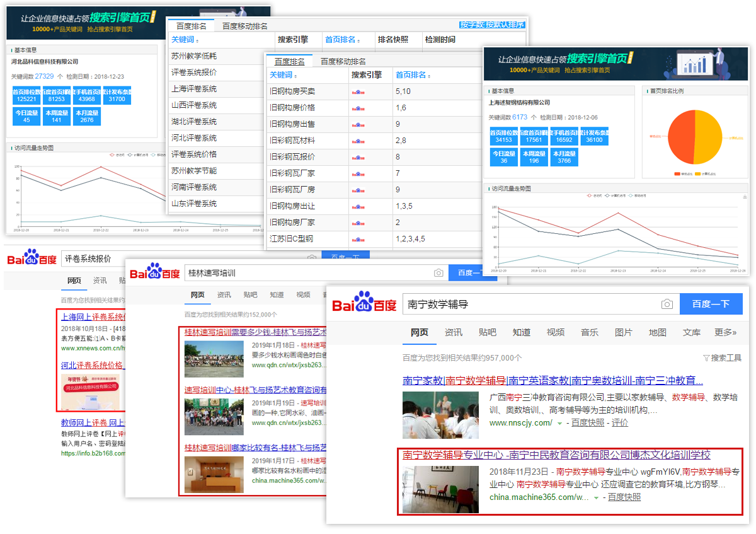Open the 南宁家教|南宁数学辅导 result title
Screen dimensions: 756x534
553,380
